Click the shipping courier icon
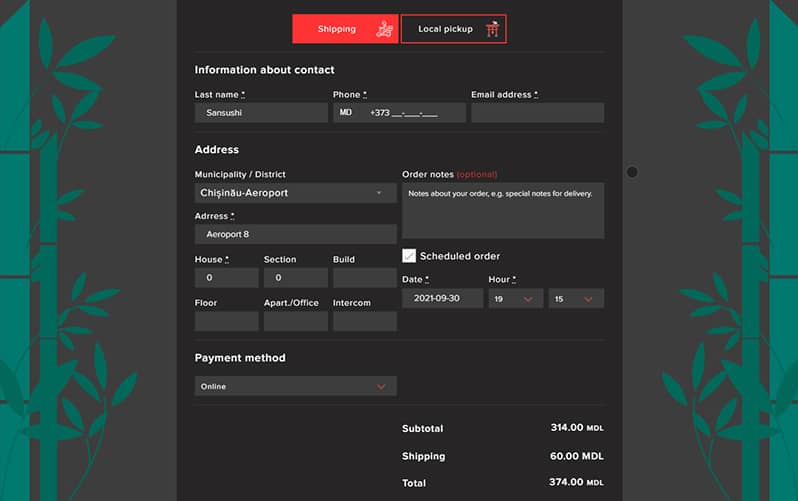 384,30
